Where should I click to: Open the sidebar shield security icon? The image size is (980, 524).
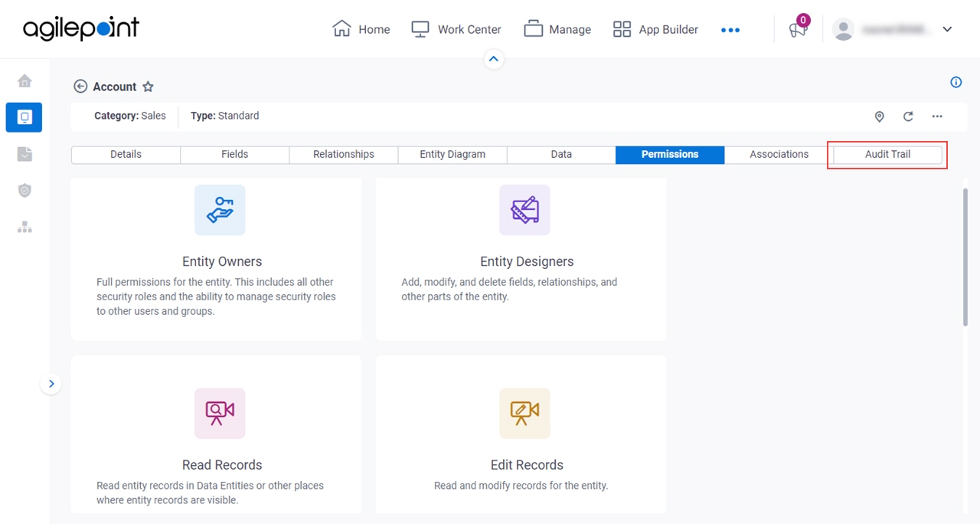click(x=24, y=191)
